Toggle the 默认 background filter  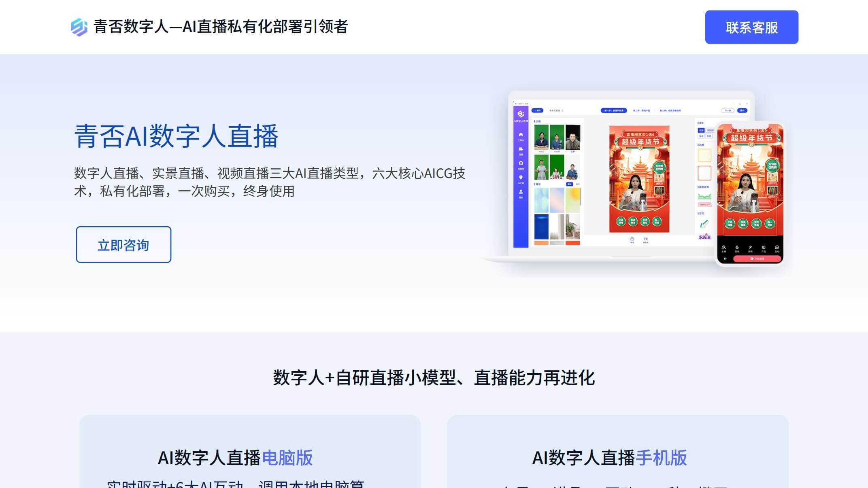coord(569,184)
